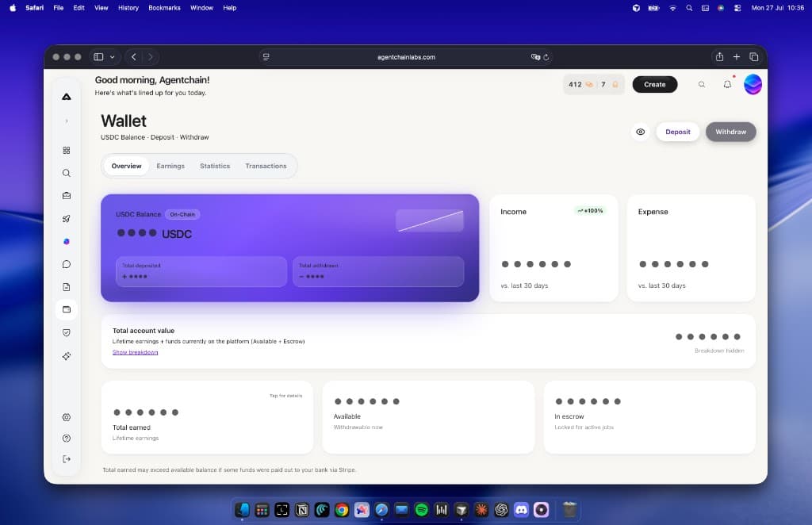The height and width of the screenshot is (525, 812).
Task: Open the sparkle stars icon in sidebar
Action: click(67, 356)
